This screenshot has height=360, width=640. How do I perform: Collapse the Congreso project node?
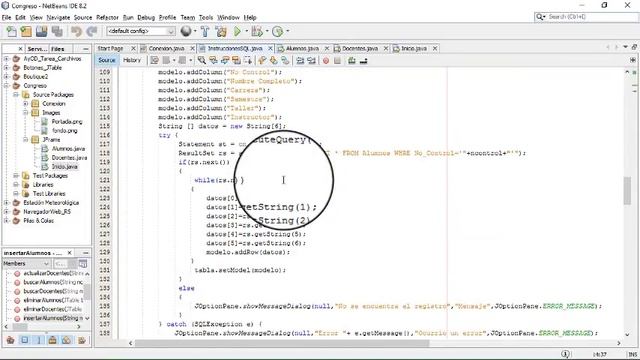[7, 86]
